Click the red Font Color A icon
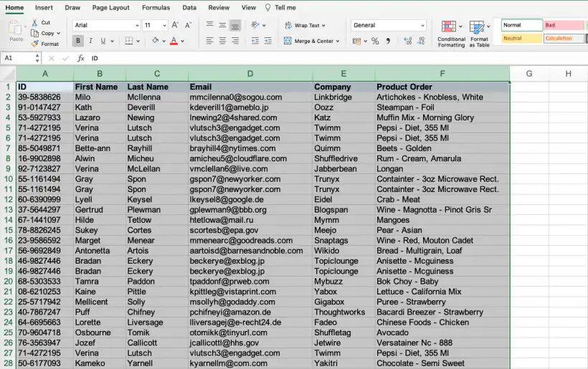 pos(174,41)
